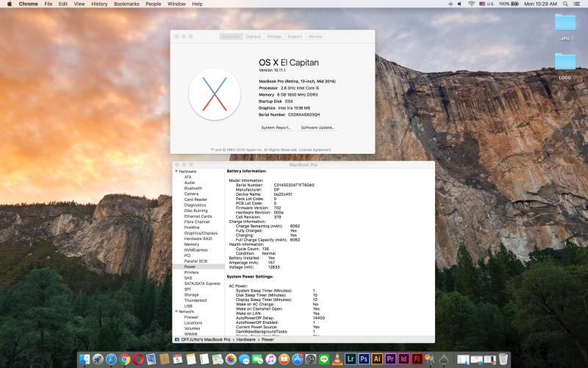Open the Bookmarks menu
The height and width of the screenshot is (368, 588).
tap(126, 4)
